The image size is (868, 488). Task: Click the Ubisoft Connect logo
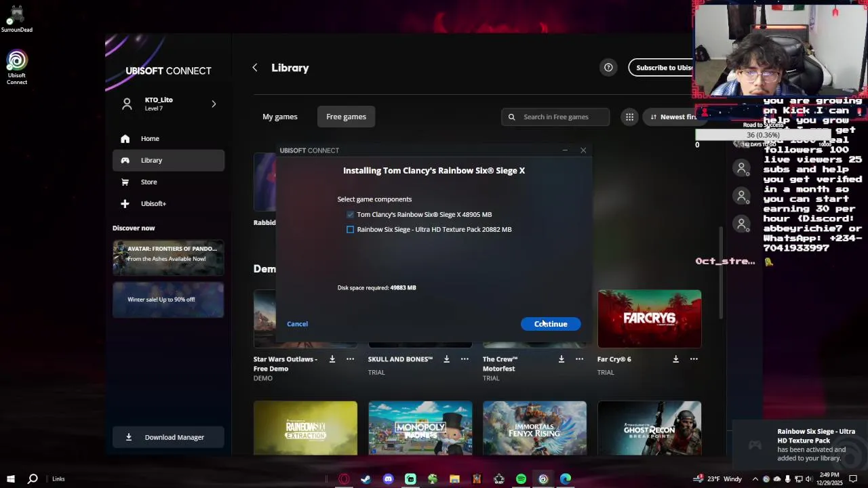pyautogui.click(x=168, y=70)
